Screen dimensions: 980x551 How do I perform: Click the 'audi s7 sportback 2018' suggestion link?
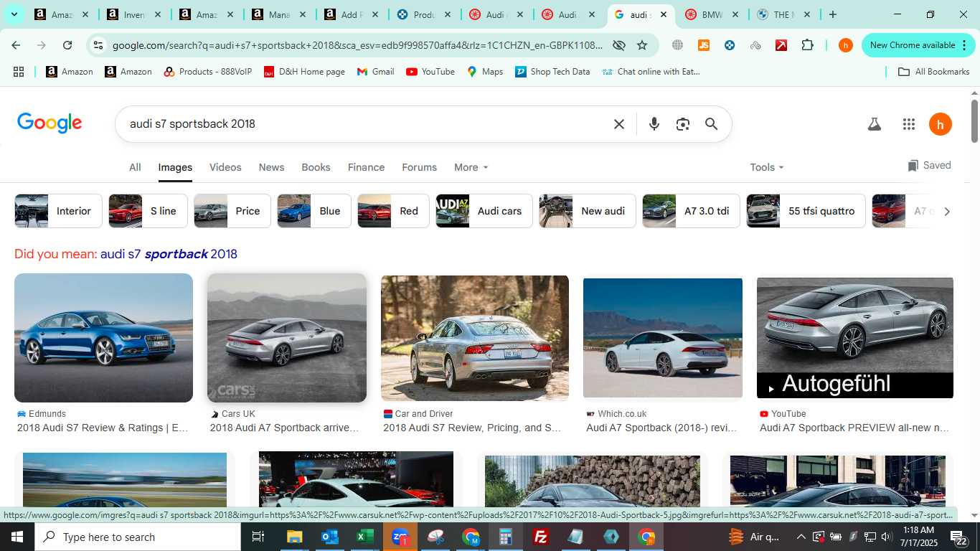(x=169, y=254)
